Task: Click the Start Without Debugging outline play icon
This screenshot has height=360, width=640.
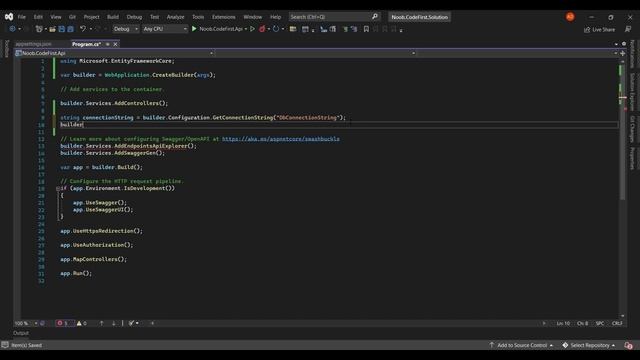Action: [x=252, y=29]
